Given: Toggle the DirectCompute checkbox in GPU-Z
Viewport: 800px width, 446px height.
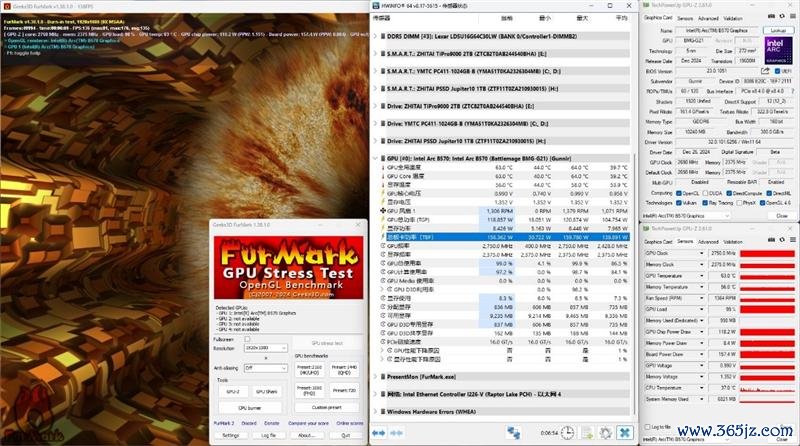Looking at the screenshot, I should click(729, 193).
